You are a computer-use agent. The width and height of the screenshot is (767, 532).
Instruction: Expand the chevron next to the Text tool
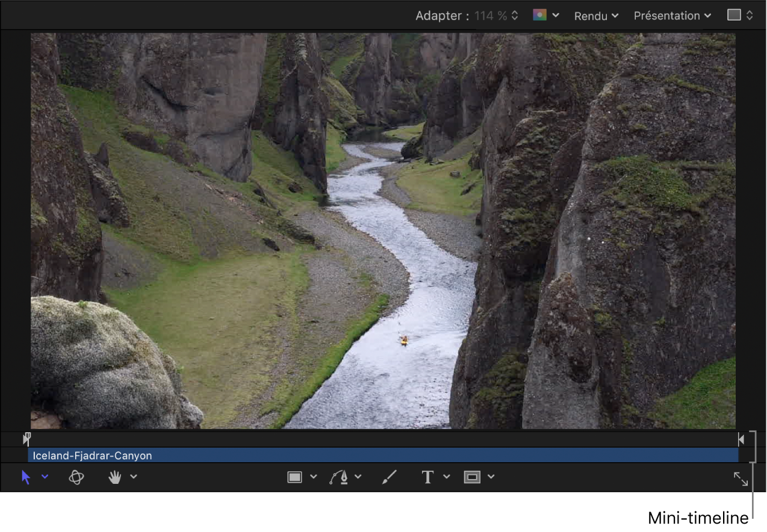(447, 477)
